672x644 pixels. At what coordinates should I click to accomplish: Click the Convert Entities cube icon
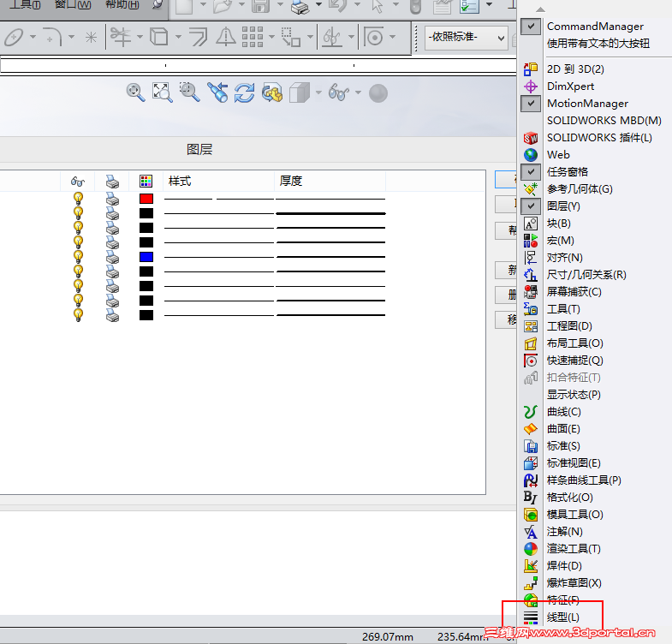tap(159, 37)
